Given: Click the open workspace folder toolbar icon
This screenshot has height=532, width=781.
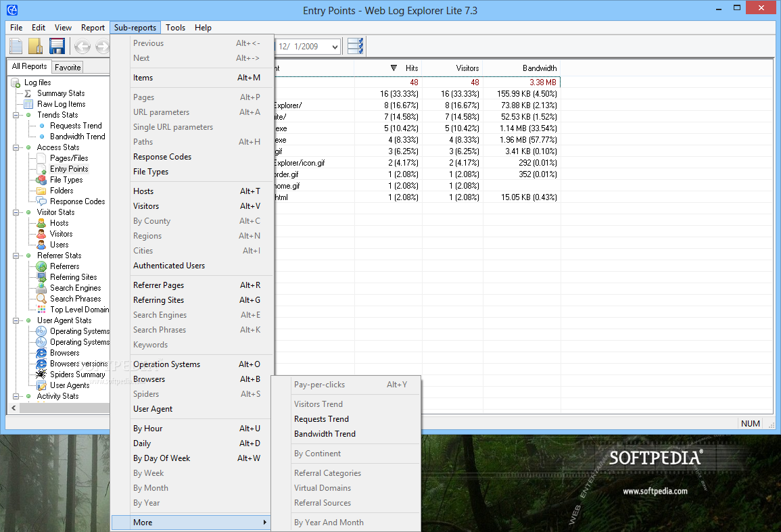Looking at the screenshot, I should point(36,47).
